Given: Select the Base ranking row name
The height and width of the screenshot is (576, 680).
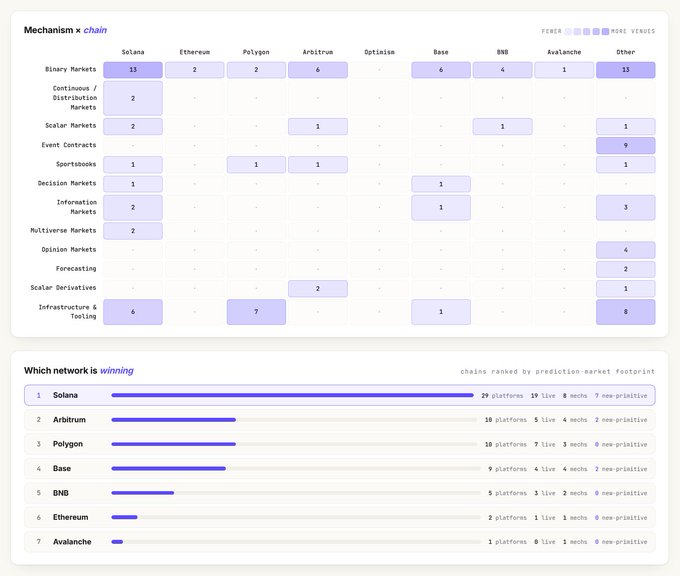Looking at the screenshot, I should pos(62,468).
